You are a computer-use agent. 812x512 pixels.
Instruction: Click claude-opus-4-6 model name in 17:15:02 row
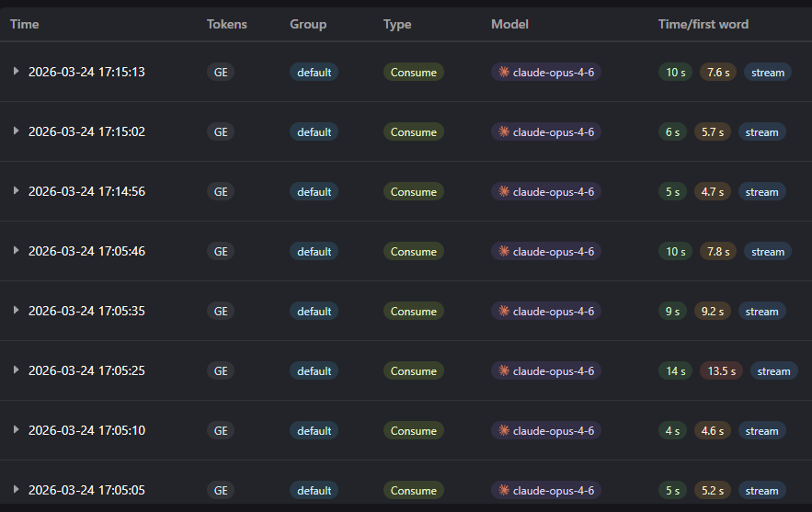pyautogui.click(x=553, y=131)
